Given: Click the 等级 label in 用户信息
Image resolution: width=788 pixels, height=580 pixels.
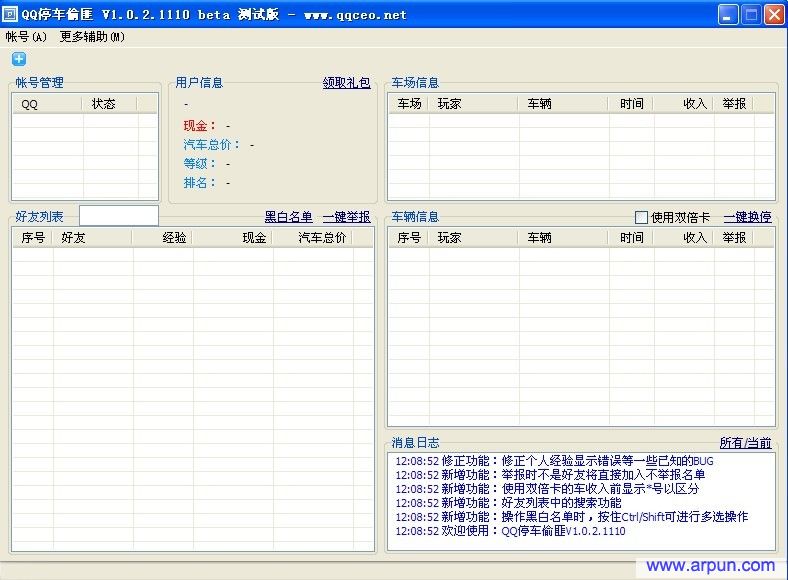Looking at the screenshot, I should click(200, 164).
